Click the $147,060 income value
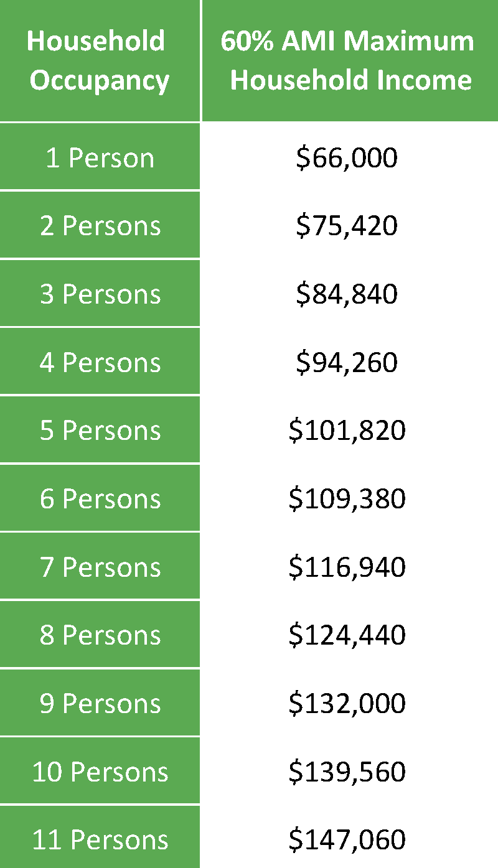This screenshot has height=868, width=498. point(347,840)
